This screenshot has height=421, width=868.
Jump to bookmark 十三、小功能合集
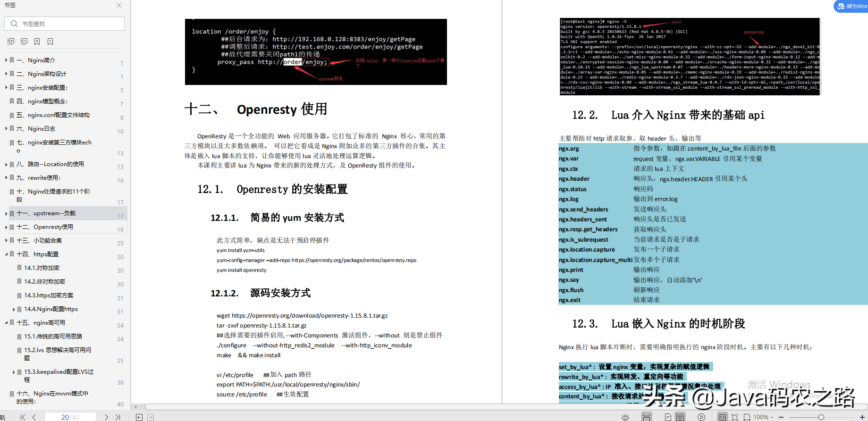tap(39, 240)
